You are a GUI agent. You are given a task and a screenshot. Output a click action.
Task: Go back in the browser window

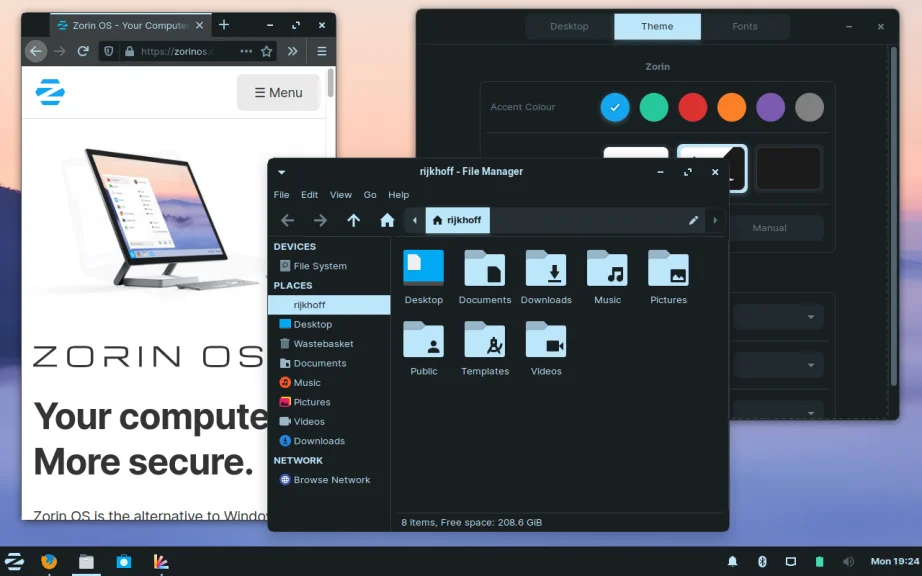coord(36,51)
